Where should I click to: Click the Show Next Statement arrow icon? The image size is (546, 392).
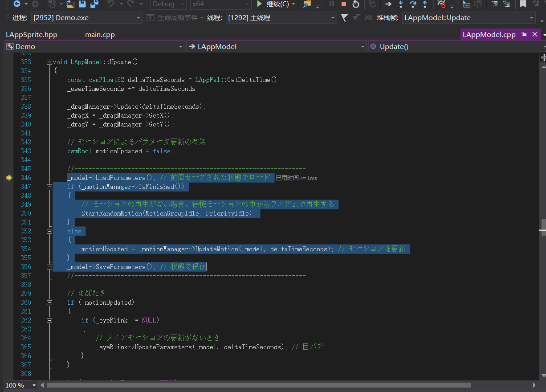click(388, 4)
